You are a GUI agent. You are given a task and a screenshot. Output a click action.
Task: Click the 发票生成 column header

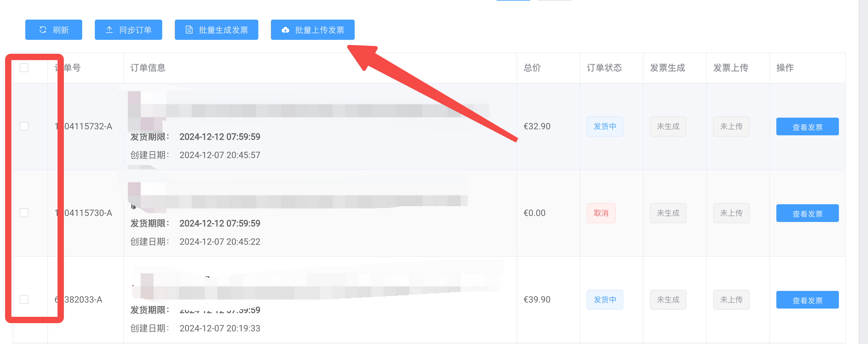[667, 68]
